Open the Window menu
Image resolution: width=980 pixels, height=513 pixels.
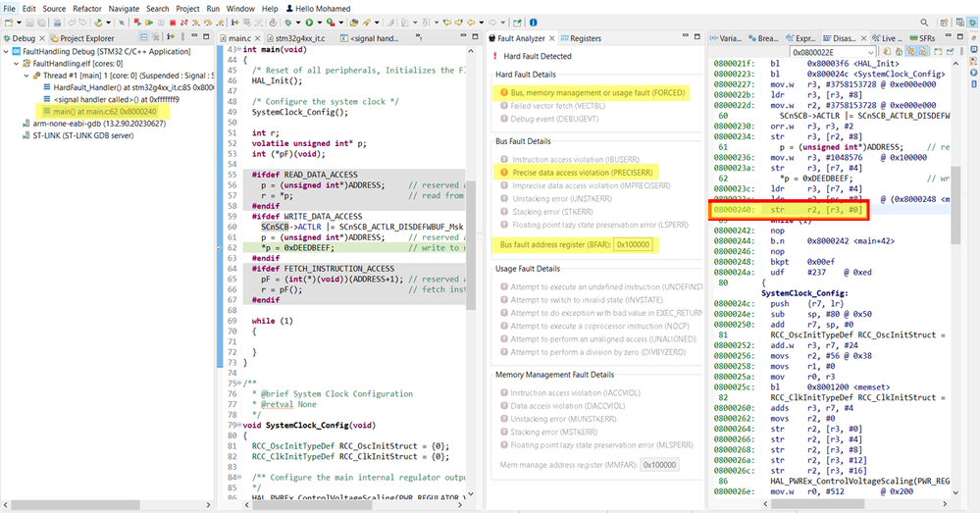(240, 9)
